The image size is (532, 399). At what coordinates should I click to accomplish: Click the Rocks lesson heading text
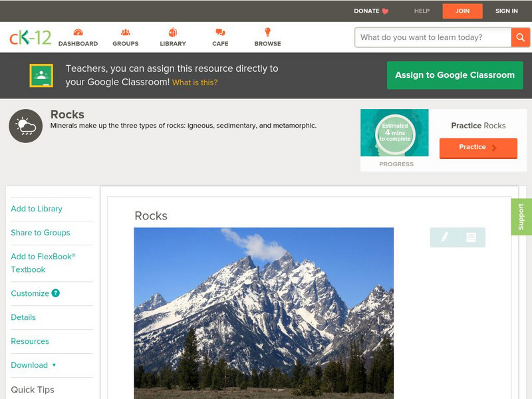[151, 215]
